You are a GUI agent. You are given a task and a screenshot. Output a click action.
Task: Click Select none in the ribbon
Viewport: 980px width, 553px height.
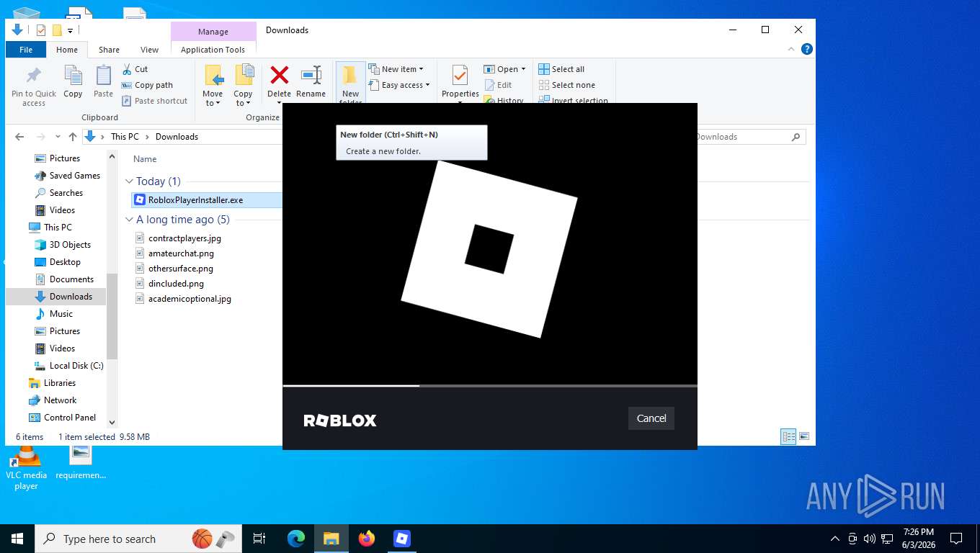[566, 85]
